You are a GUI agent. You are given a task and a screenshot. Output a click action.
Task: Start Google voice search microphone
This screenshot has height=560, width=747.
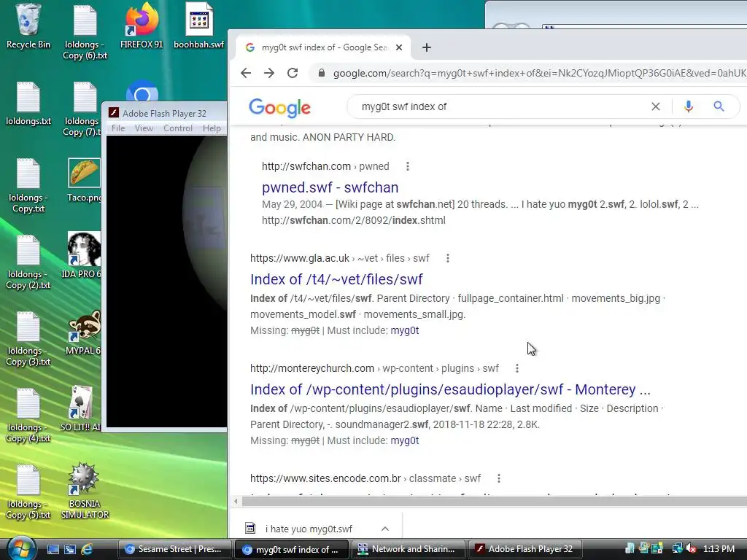[688, 106]
